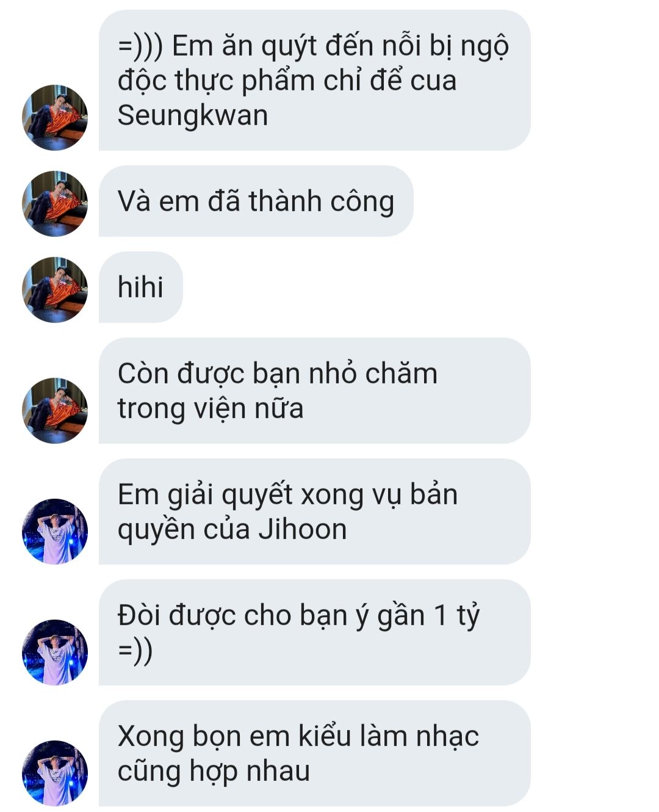The width and height of the screenshot is (659, 812).
Task: Select the "Và em đã thành công" message bubble
Action: coord(256,201)
